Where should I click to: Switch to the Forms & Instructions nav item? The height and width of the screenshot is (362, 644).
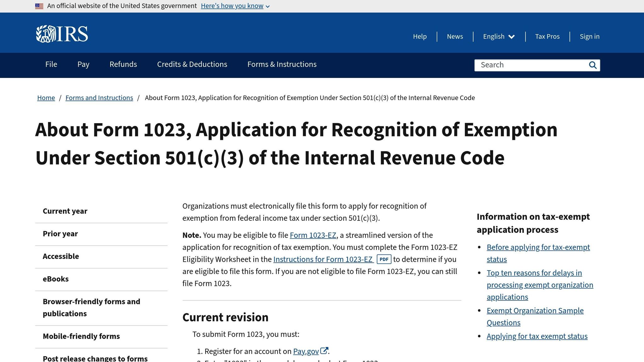pos(282,64)
